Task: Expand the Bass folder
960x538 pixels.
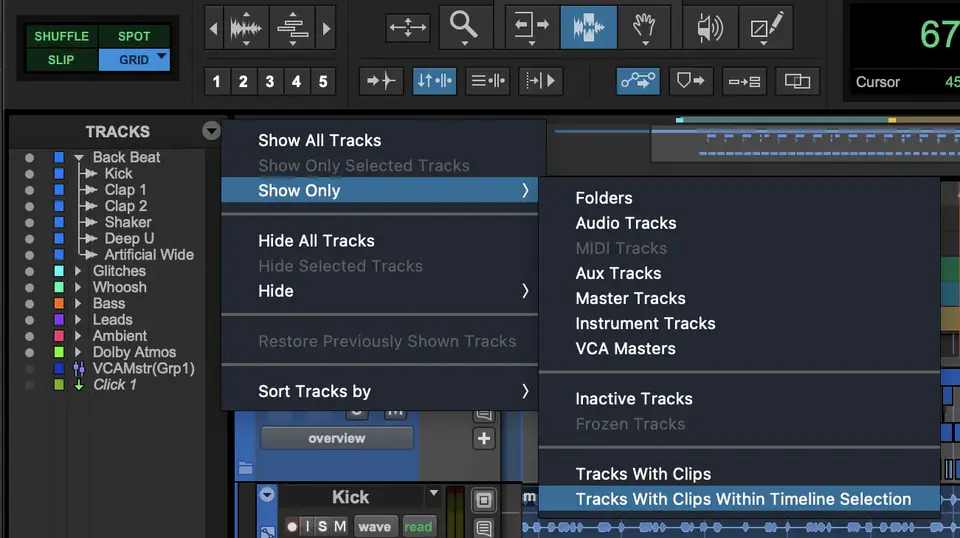Action: 78,303
